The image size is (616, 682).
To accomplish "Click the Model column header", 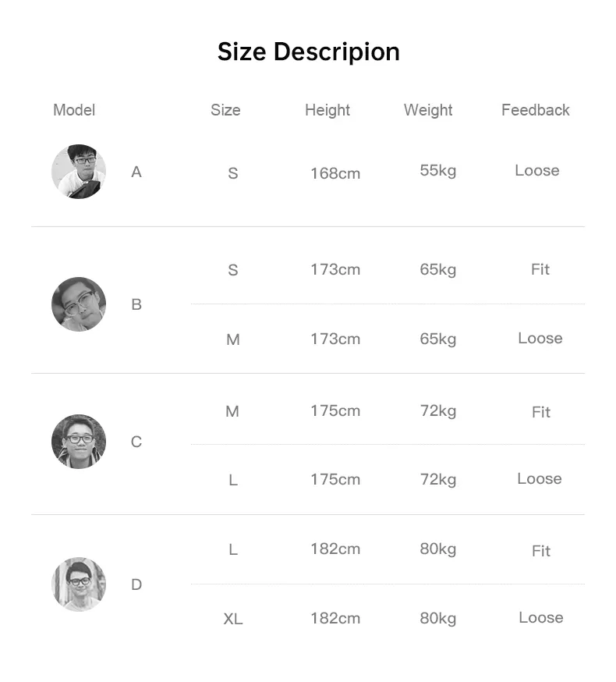I will (x=74, y=110).
